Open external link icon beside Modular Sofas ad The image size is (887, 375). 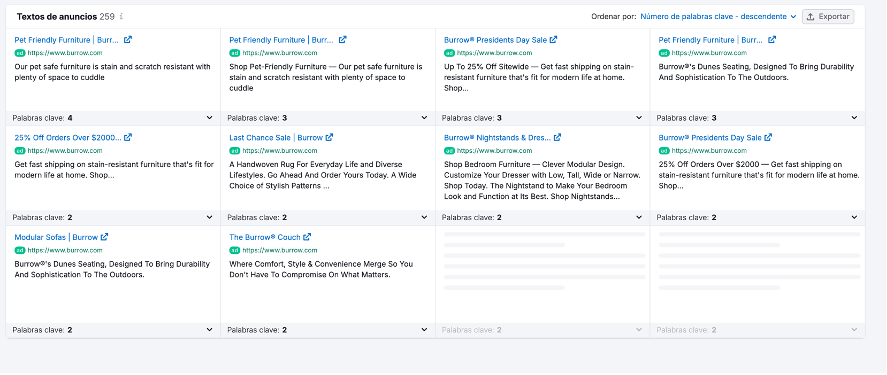click(x=105, y=237)
